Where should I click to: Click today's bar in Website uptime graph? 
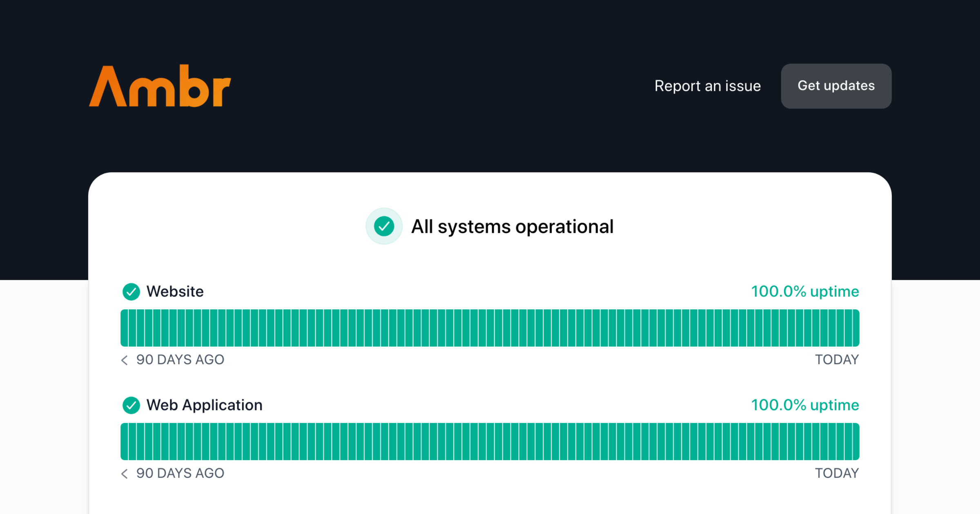pos(855,328)
